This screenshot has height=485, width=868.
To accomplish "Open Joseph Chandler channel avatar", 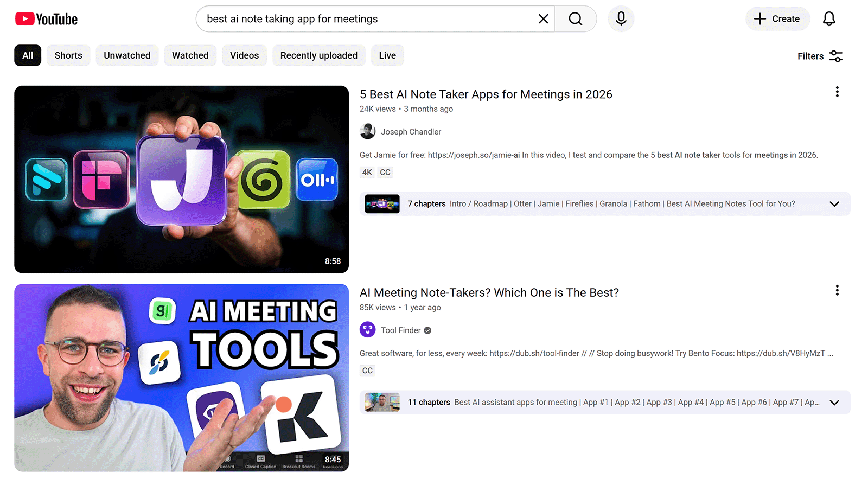I will point(368,131).
